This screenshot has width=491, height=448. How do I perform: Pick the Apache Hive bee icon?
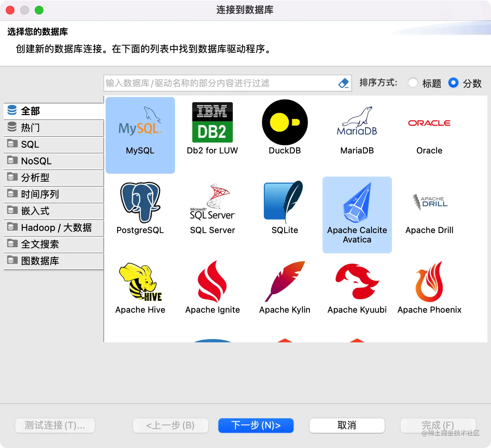click(140, 282)
